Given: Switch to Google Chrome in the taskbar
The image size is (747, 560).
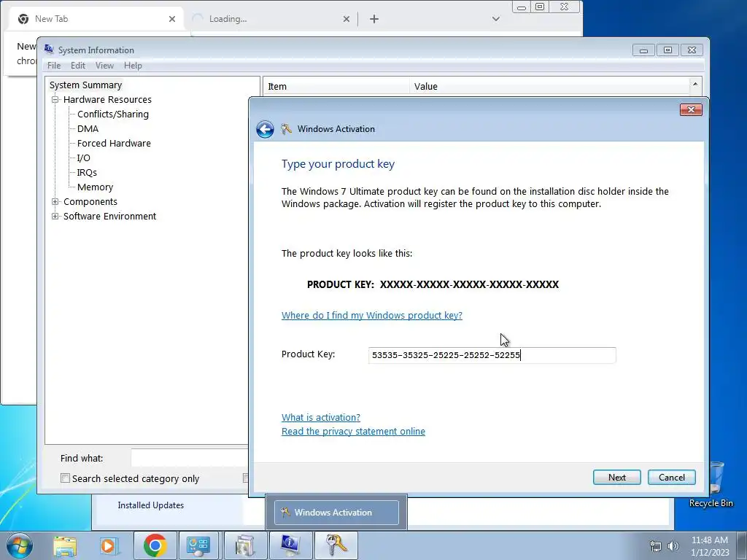Looking at the screenshot, I should click(x=155, y=545).
